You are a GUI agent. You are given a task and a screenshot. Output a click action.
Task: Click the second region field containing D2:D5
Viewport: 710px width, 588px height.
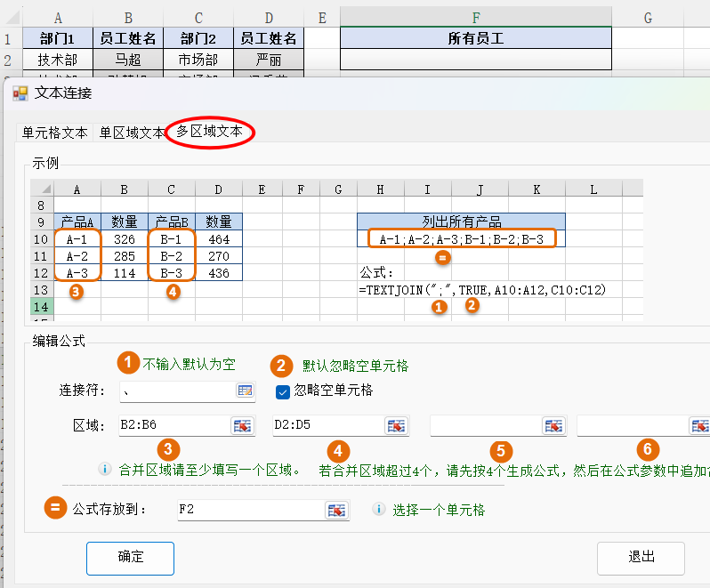[327, 426]
